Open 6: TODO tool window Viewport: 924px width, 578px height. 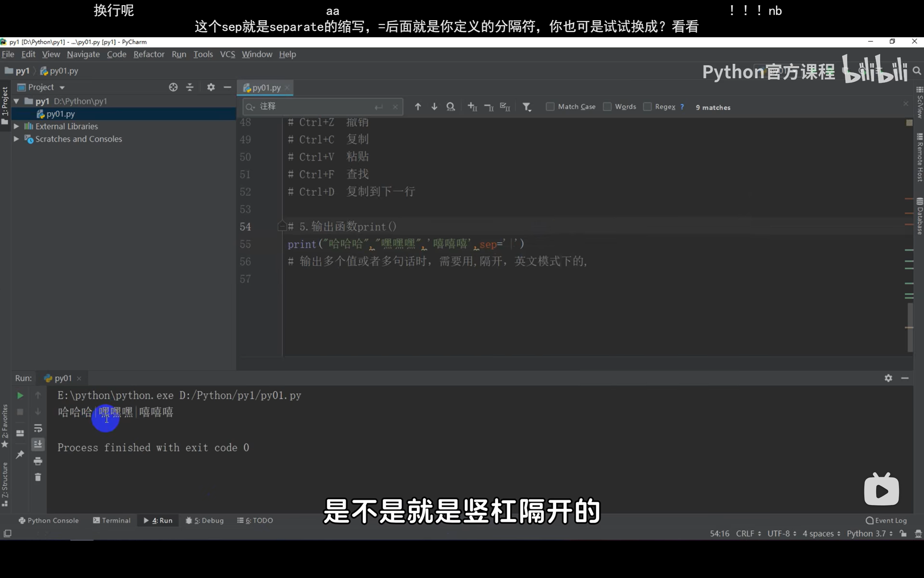(255, 520)
